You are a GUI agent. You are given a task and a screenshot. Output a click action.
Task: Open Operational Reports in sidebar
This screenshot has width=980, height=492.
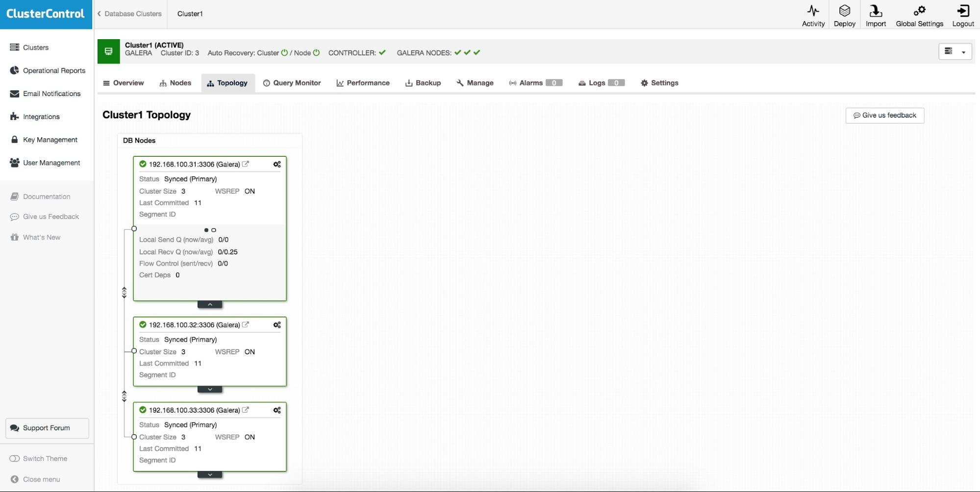pyautogui.click(x=48, y=71)
